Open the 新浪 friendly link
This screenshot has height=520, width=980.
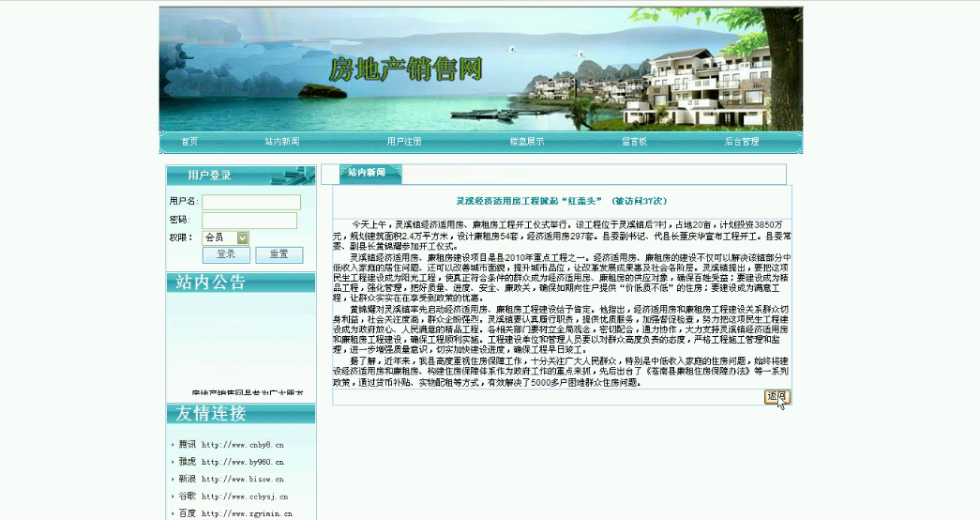[x=187, y=479]
